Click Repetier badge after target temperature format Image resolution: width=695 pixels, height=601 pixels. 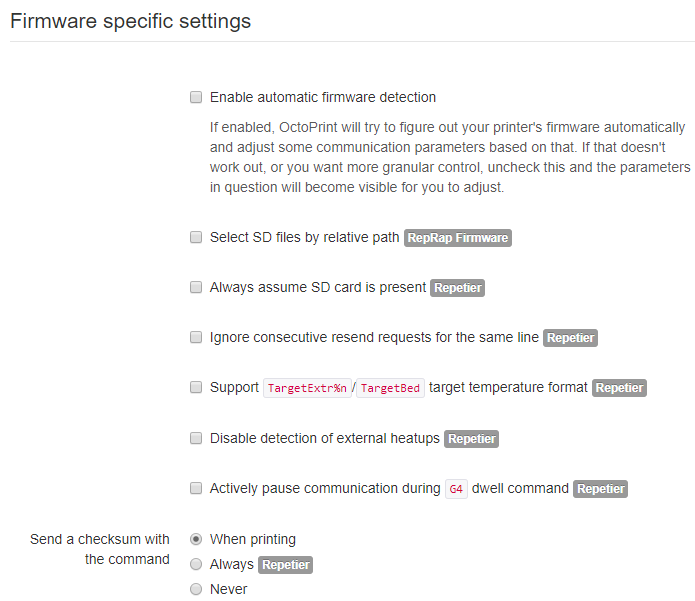pos(619,388)
